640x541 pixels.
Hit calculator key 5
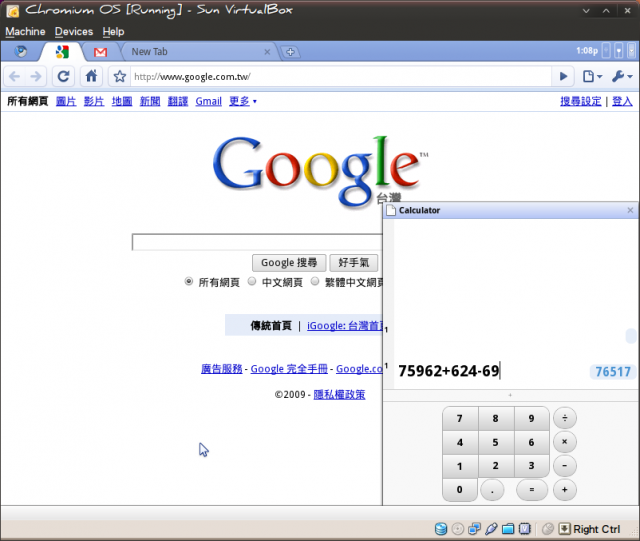tap(495, 442)
